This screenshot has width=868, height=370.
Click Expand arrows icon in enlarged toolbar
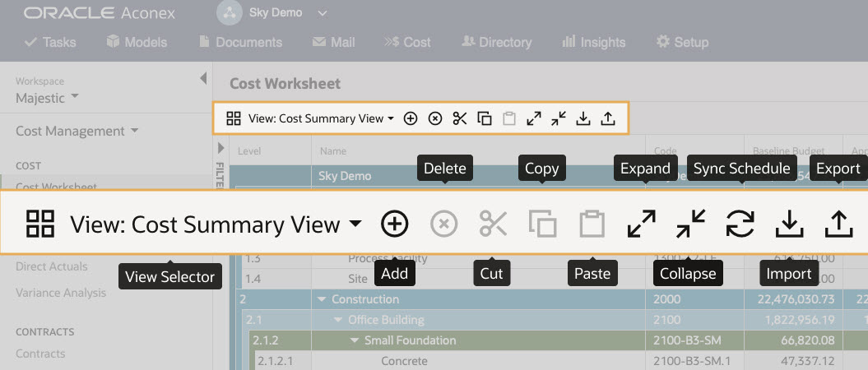642,224
